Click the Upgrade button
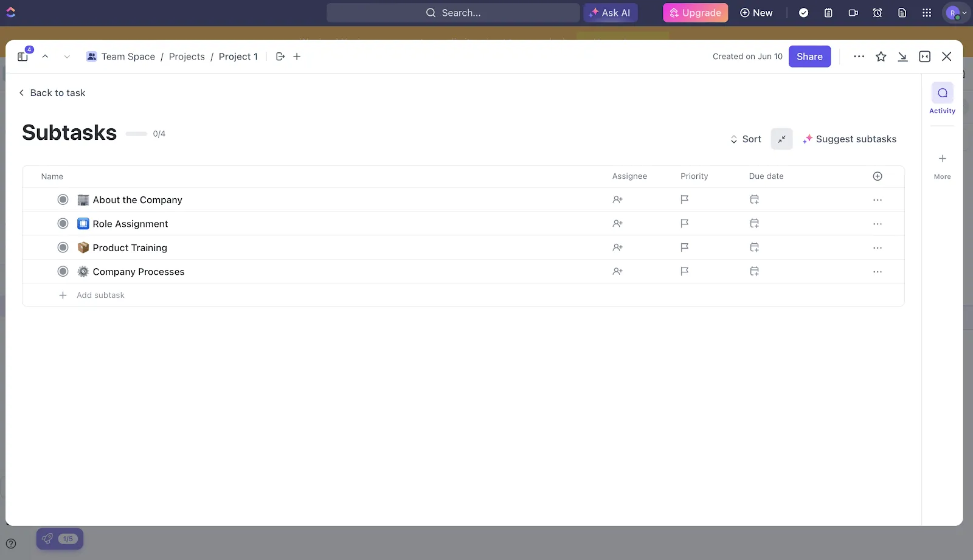Screen dimensions: 973x560 (x=695, y=13)
